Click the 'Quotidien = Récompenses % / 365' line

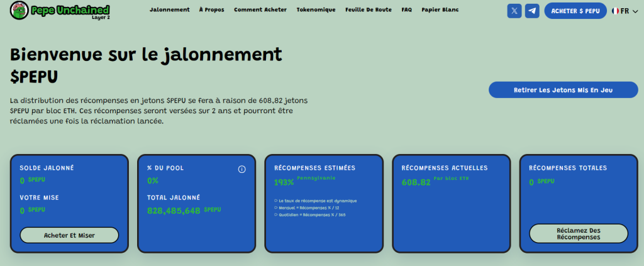[x=312, y=214]
